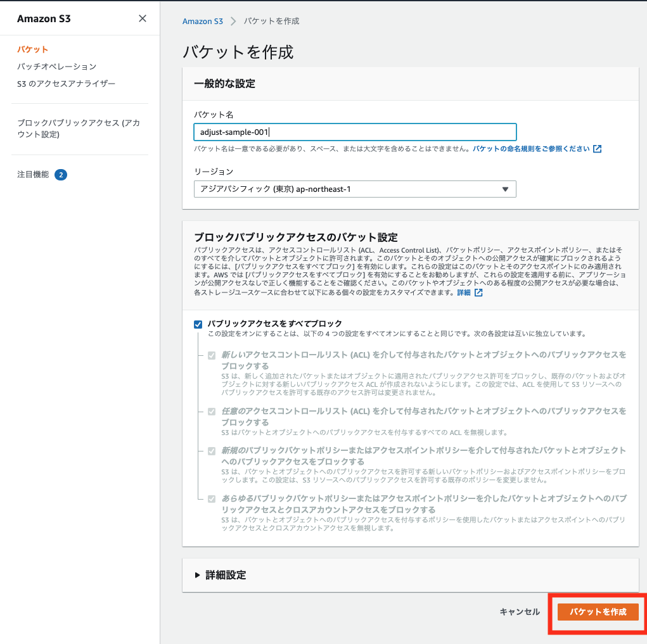Viewport: 647px width, 644px height.
Task: Close the Amazon S3 side navigation panel
Action: 143,18
